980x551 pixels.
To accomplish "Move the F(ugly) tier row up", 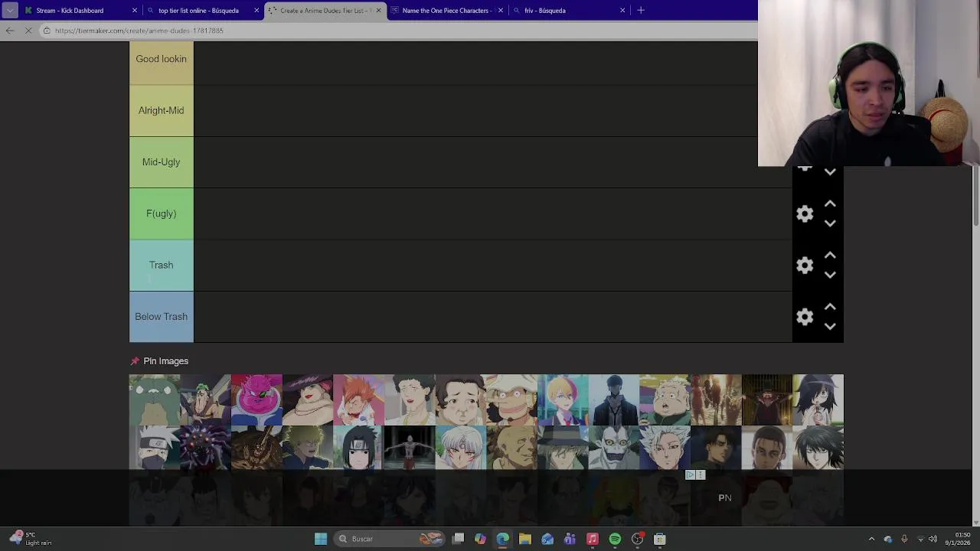I will click(x=830, y=204).
